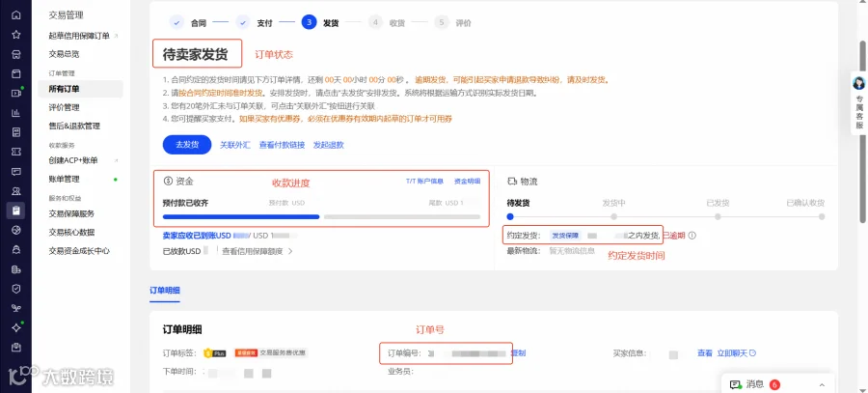Click the clipboard orders sidebar icon

(16, 211)
